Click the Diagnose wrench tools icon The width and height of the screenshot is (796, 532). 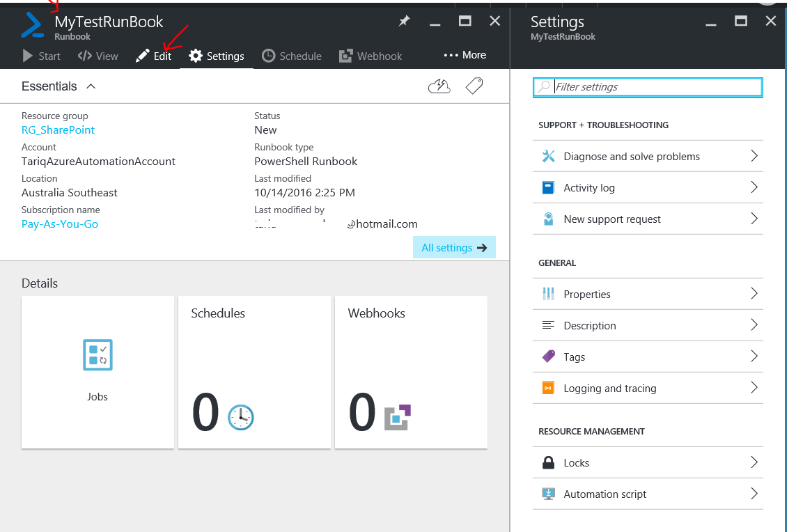click(548, 156)
